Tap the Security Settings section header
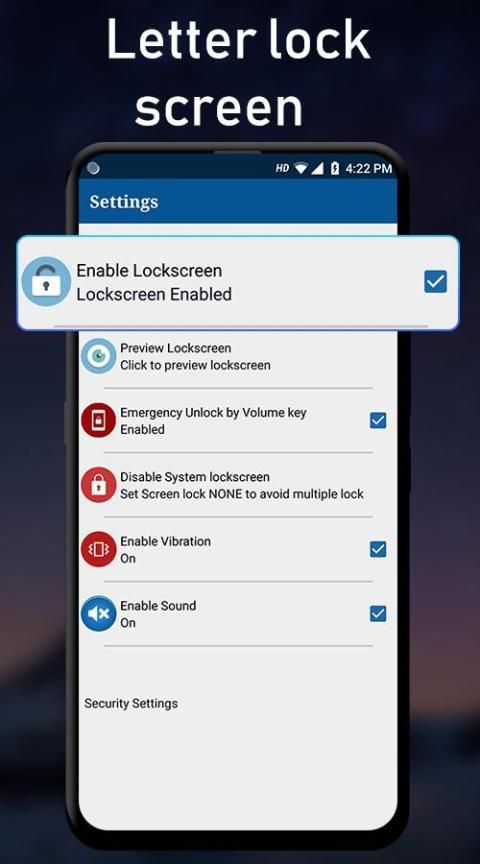This screenshot has width=480, height=864. tap(131, 704)
